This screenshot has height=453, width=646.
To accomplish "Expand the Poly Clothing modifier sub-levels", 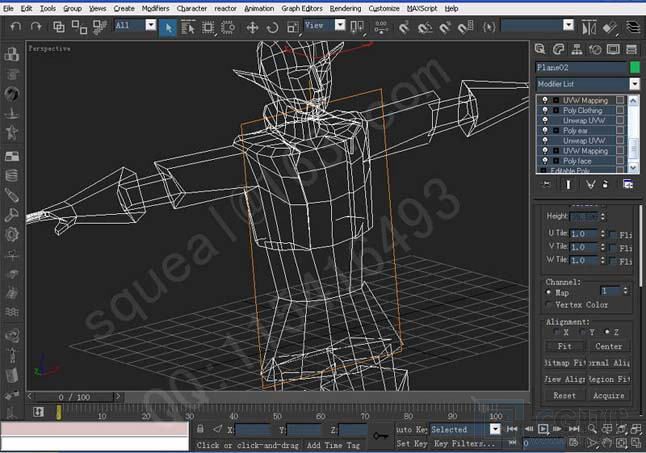I will pyautogui.click(x=556, y=110).
